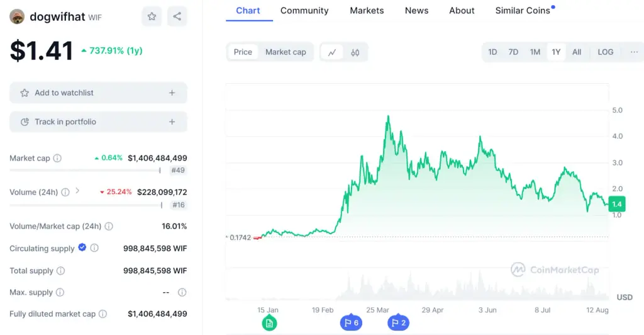Toggle chart to Price mode
The width and height of the screenshot is (644, 335).
pos(243,52)
